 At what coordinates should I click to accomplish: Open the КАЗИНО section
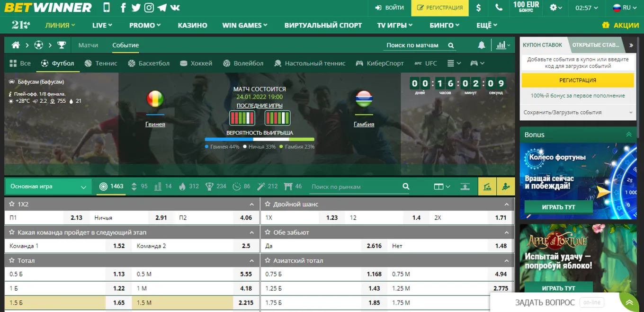pyautogui.click(x=192, y=25)
